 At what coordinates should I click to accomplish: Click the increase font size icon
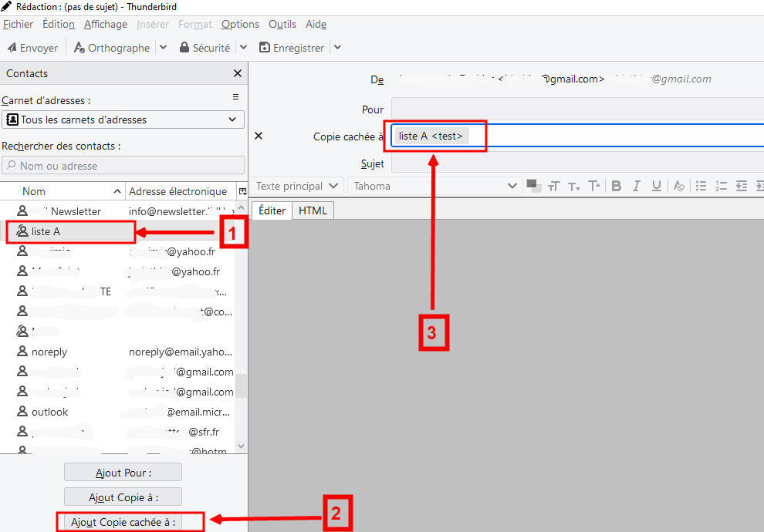(594, 186)
